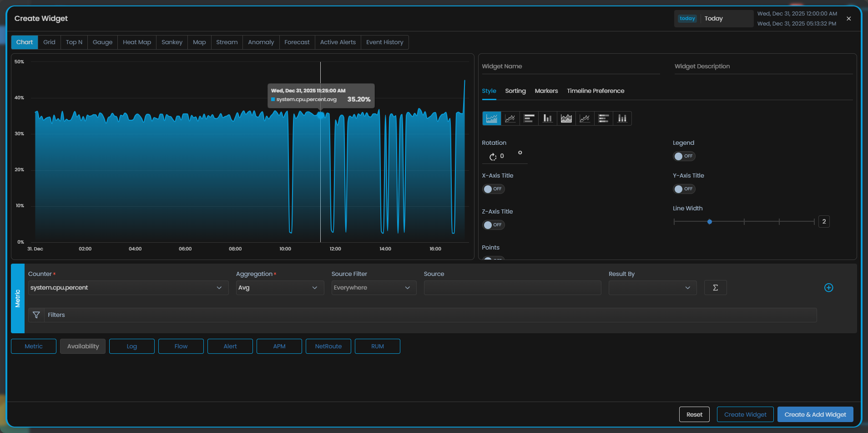The height and width of the screenshot is (433, 868).
Task: Add another metric with plus icon
Action: click(828, 288)
